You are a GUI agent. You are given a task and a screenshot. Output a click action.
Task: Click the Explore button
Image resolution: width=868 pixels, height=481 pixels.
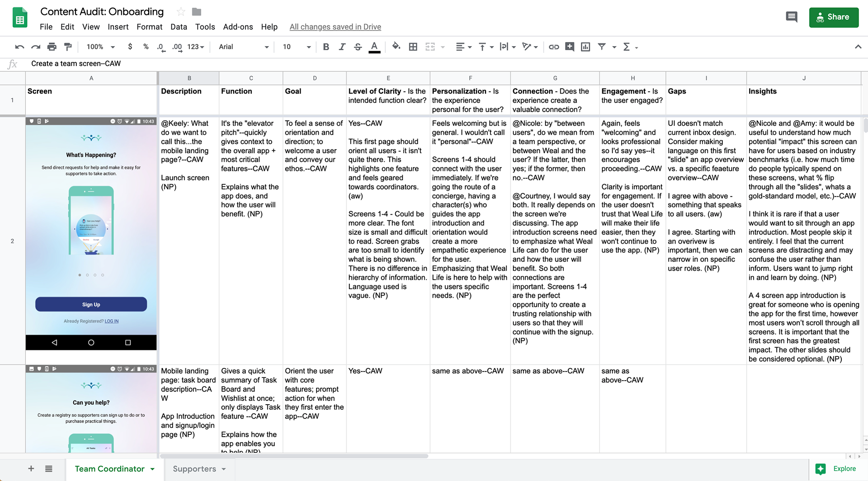click(x=836, y=469)
